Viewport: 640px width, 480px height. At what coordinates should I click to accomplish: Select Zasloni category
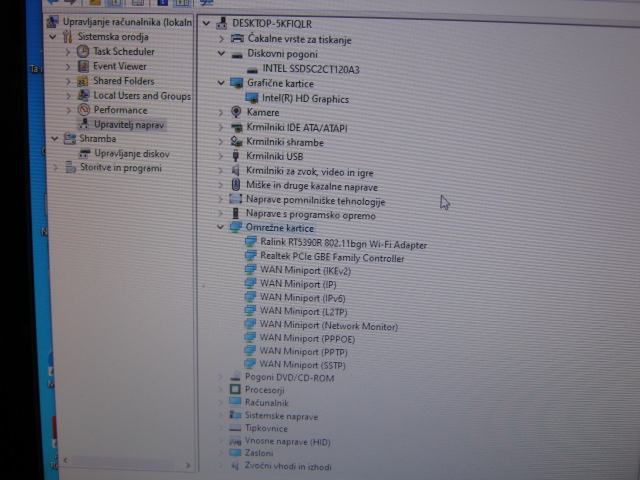(258, 453)
